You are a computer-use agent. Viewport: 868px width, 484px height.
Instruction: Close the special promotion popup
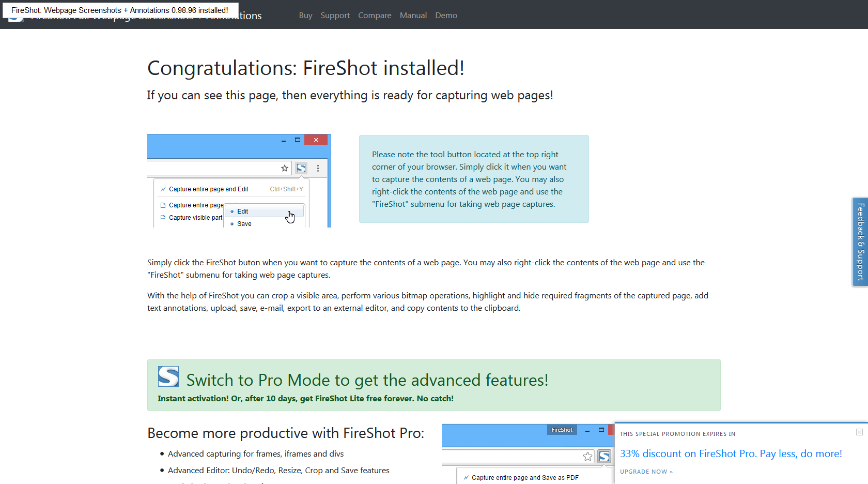point(859,432)
